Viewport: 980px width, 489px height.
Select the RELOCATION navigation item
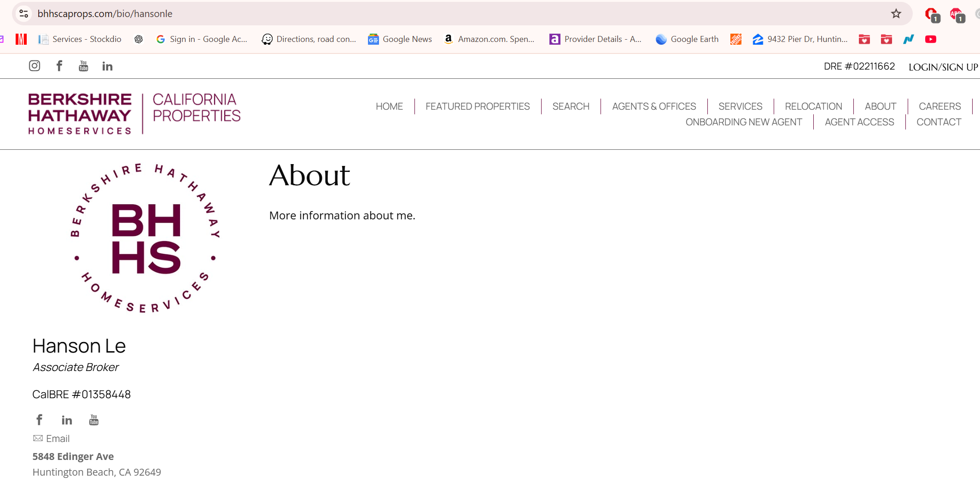pyautogui.click(x=813, y=106)
